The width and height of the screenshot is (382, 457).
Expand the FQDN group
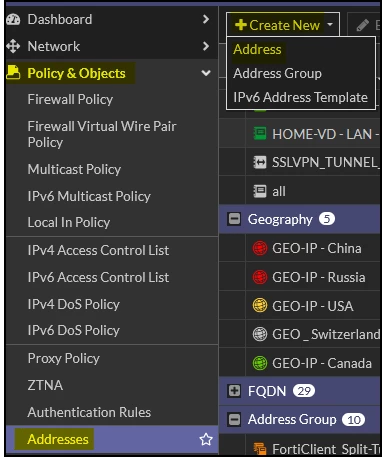[x=234, y=391]
